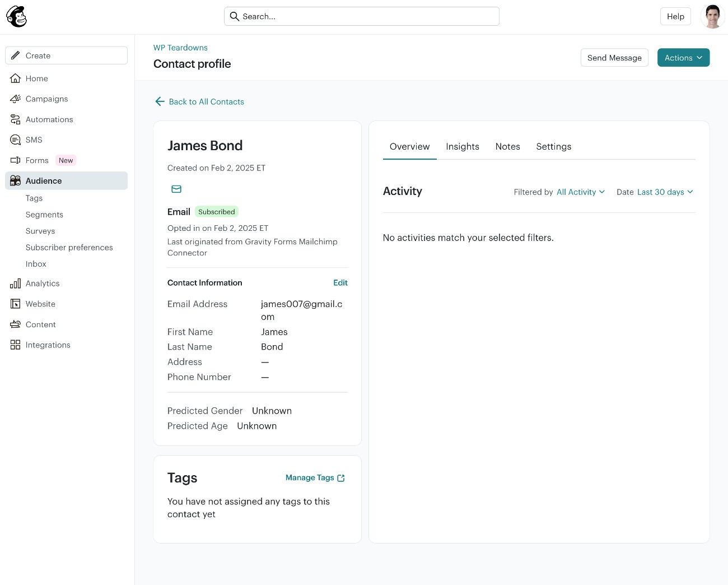The width and height of the screenshot is (728, 585).
Task: Open the Content section icon
Action: coord(15,324)
